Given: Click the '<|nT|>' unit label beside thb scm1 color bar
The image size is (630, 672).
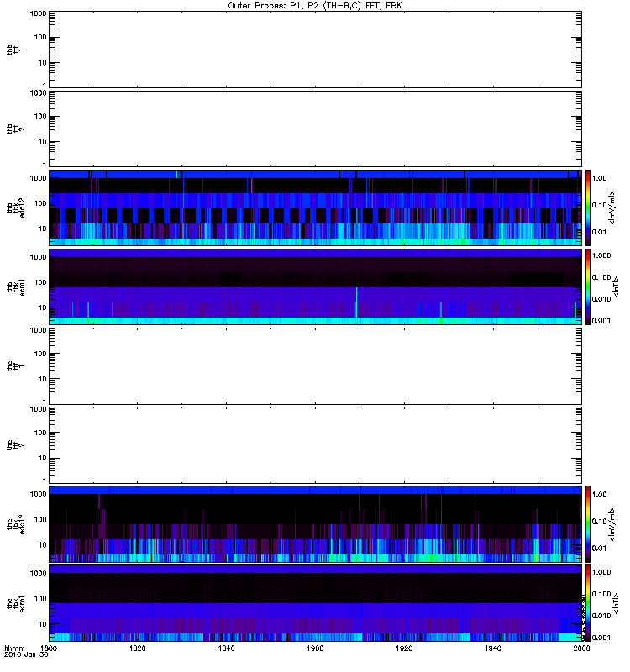Looking at the screenshot, I should coord(617,287).
